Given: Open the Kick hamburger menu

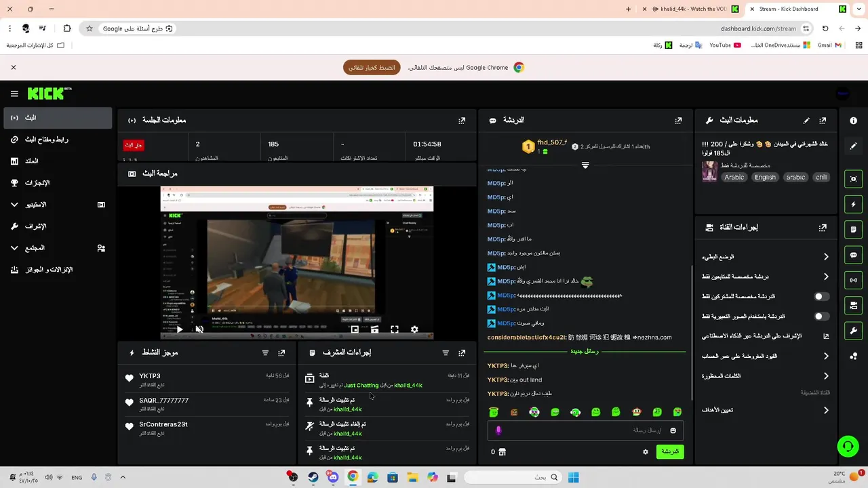Looking at the screenshot, I should pyautogui.click(x=14, y=94).
